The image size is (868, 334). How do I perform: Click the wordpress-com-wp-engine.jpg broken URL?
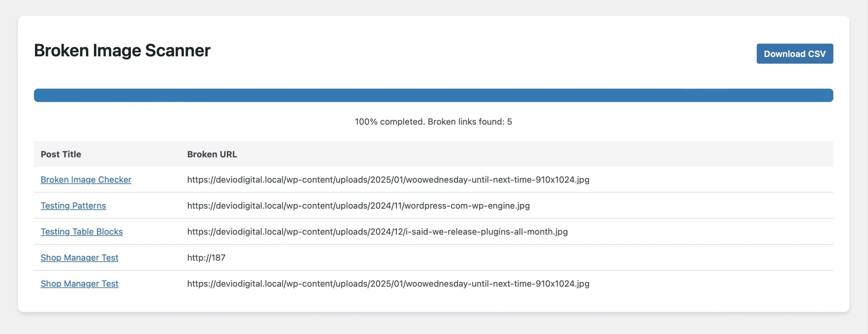[358, 206]
